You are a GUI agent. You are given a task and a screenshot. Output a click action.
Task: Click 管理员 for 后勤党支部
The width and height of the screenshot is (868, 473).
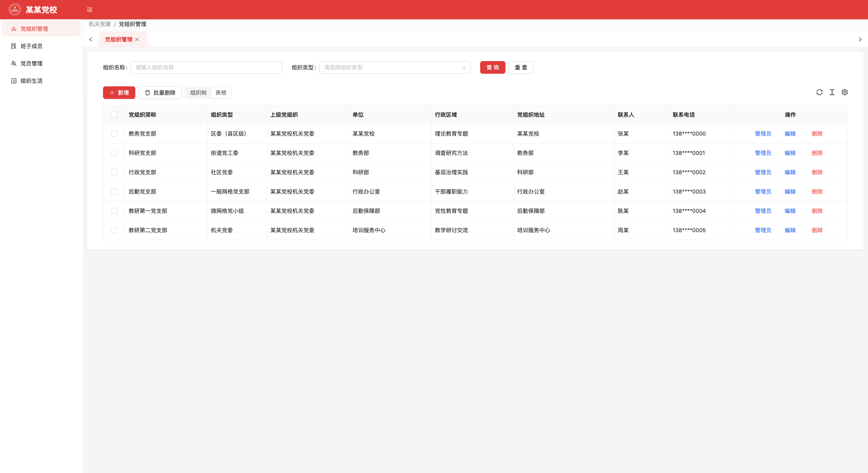(763, 192)
